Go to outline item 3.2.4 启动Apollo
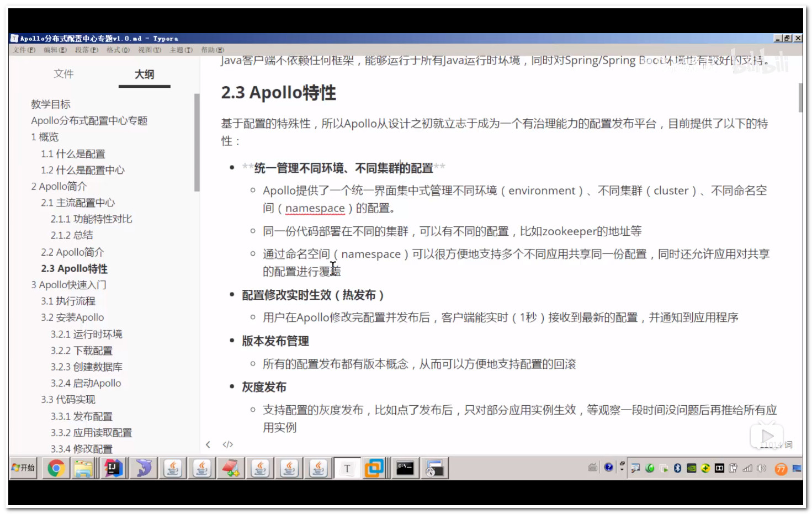This screenshot has height=514, width=812. [86, 383]
